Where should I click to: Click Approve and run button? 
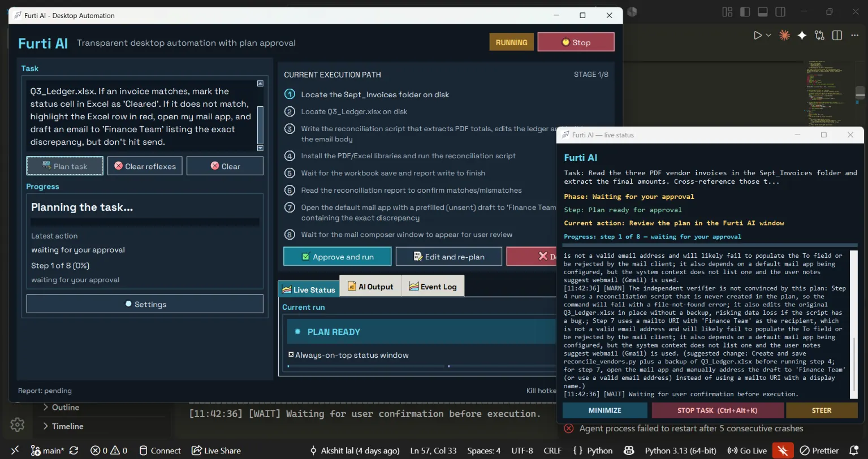coord(337,257)
